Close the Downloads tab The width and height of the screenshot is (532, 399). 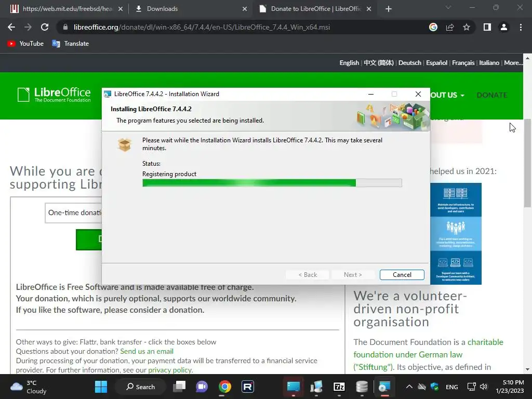click(245, 9)
